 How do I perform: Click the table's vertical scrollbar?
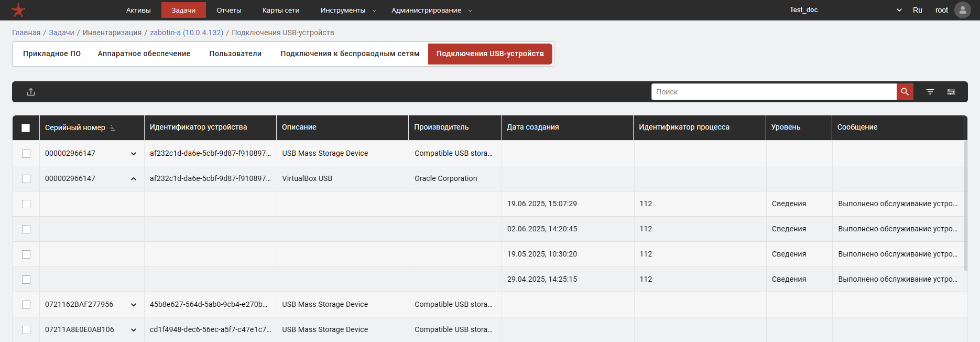pos(966,210)
